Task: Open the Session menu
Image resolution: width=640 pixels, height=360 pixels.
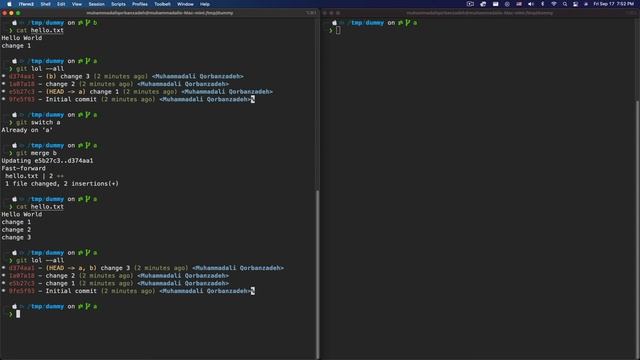Action: pos(96,4)
